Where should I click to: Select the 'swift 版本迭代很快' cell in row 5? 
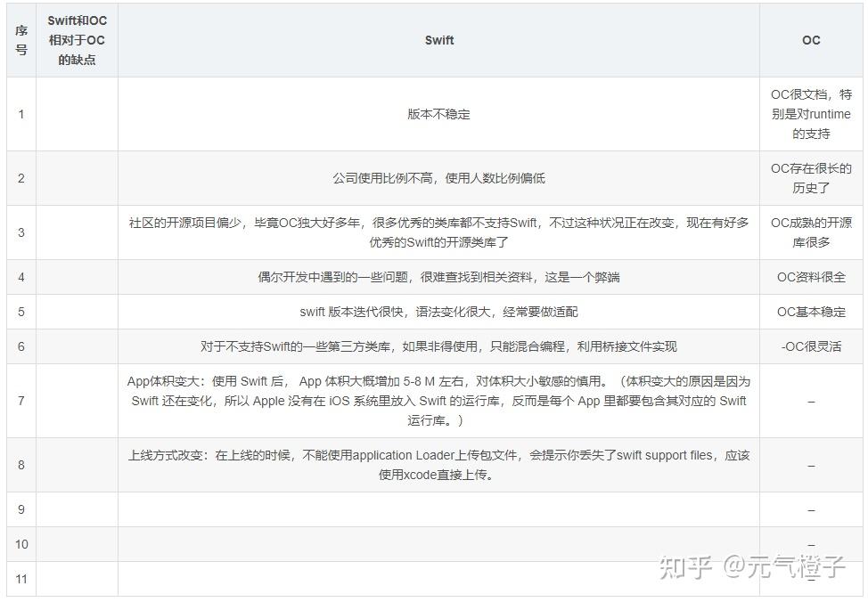[439, 309]
